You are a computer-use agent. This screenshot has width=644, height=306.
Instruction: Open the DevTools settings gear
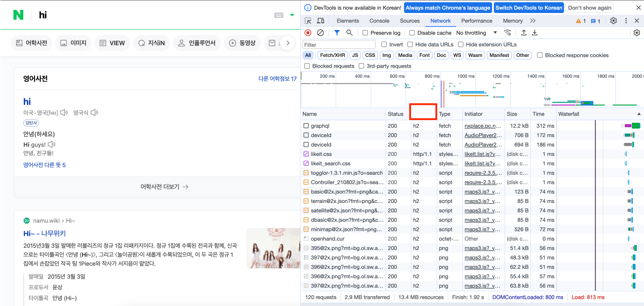pos(614,21)
